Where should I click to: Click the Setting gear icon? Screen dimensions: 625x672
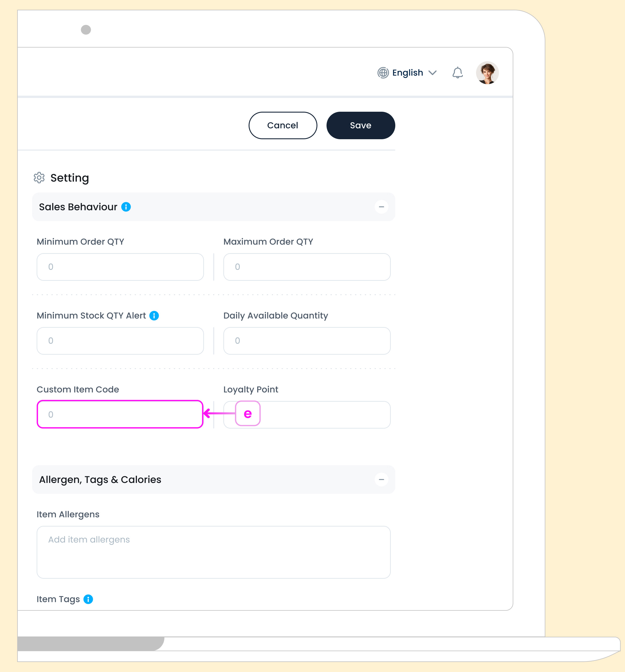pos(40,178)
